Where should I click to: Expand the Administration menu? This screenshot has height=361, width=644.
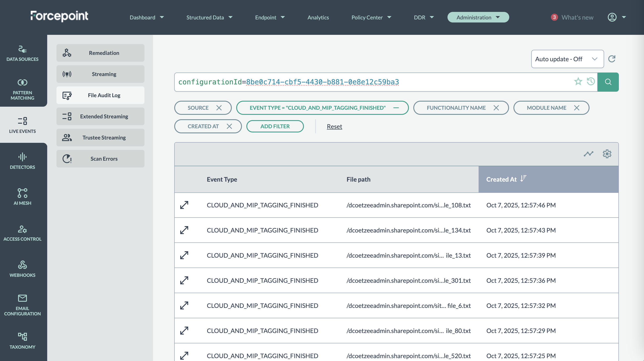point(478,17)
